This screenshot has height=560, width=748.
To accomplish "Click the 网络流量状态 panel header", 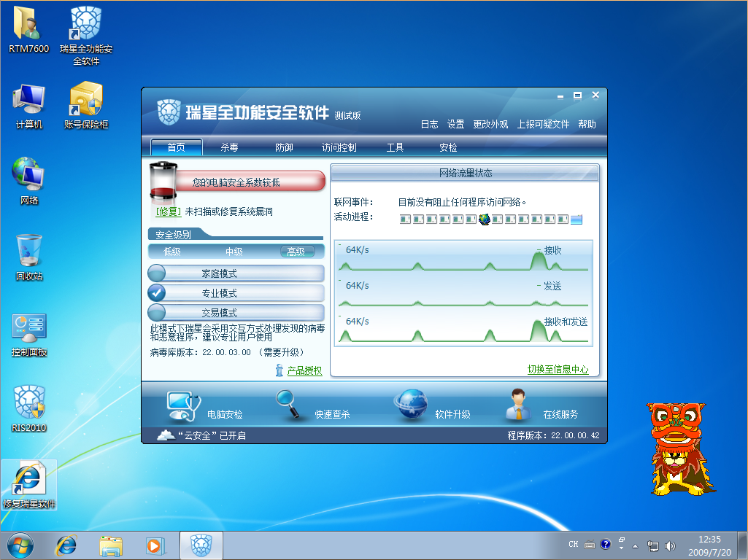I will [x=465, y=173].
